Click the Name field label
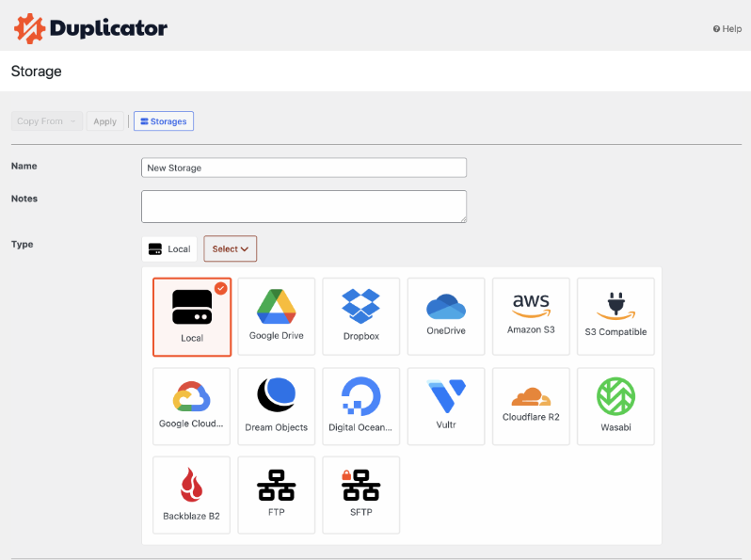This screenshot has height=560, width=751. click(24, 167)
